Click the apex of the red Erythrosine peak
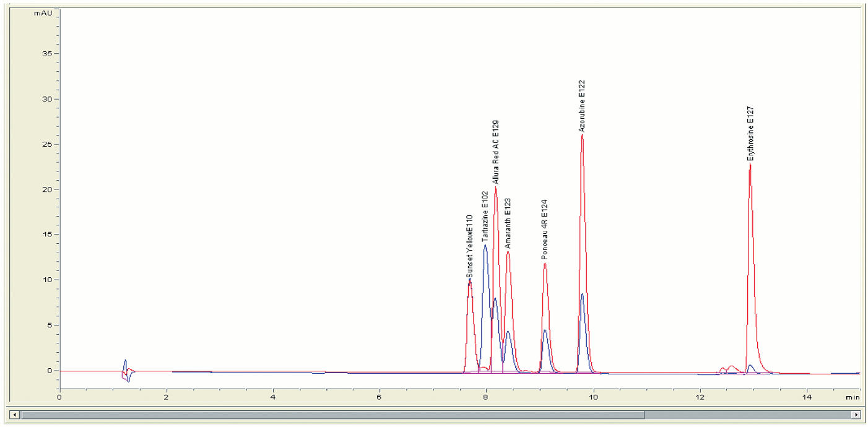The height and width of the screenshot is (427, 868). click(x=750, y=165)
